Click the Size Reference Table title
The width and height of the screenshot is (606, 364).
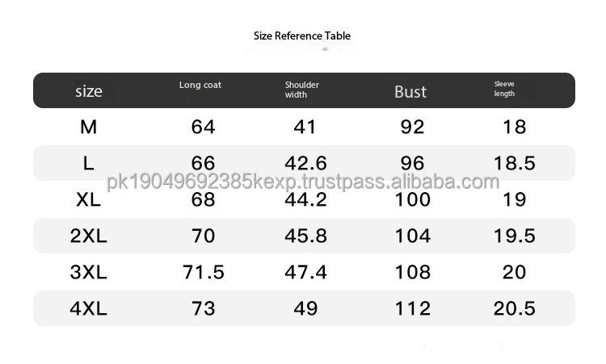302,36
